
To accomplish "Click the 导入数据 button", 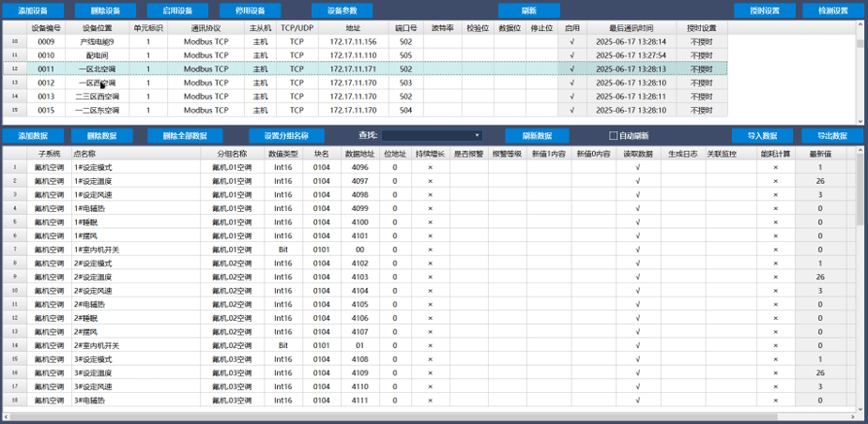I will 764,135.
